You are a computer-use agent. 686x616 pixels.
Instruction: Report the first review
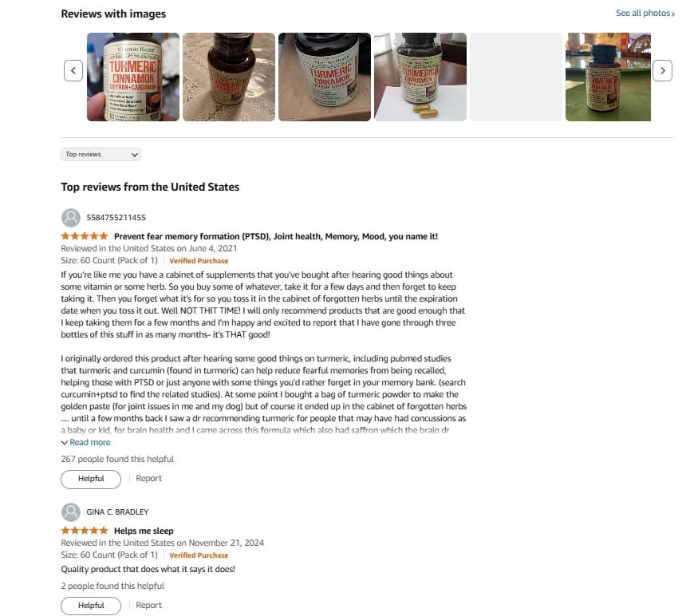[148, 479]
